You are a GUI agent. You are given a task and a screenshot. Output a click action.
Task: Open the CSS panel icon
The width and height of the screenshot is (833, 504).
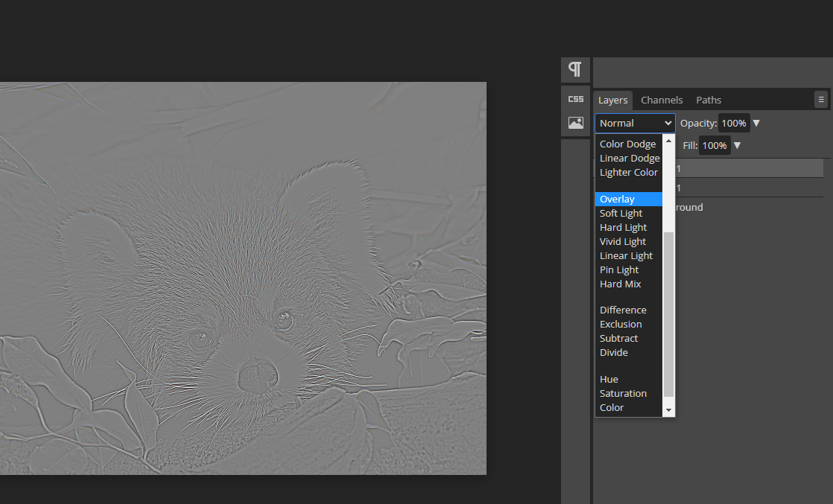[575, 99]
